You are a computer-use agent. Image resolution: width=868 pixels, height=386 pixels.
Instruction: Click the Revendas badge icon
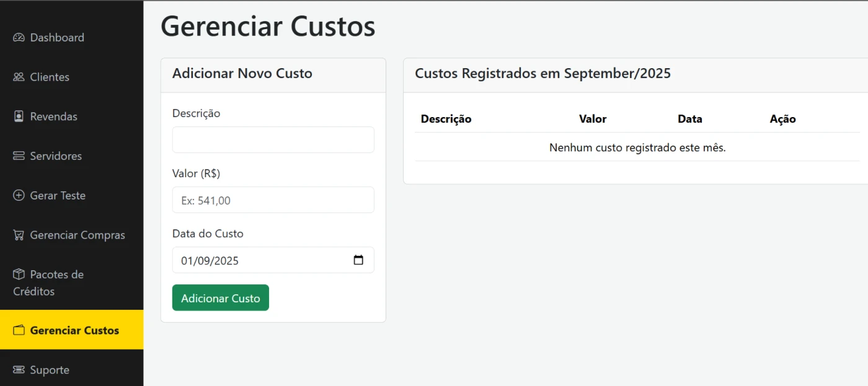(19, 116)
